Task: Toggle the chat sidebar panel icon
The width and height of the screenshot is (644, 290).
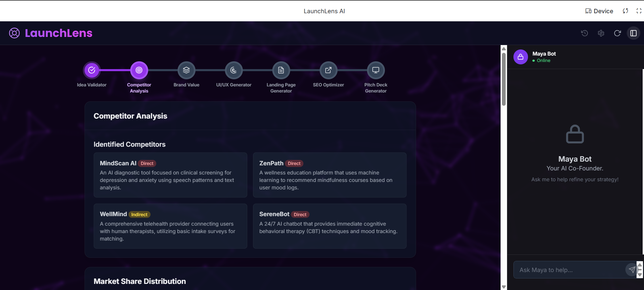Action: coord(634,33)
